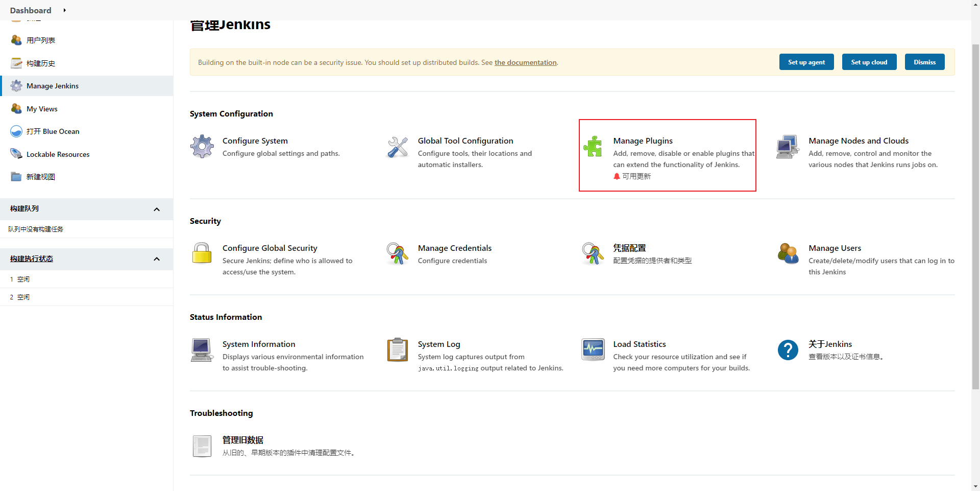The image size is (980, 491).
Task: Open the 构建历史 sidebar item
Action: [41, 63]
